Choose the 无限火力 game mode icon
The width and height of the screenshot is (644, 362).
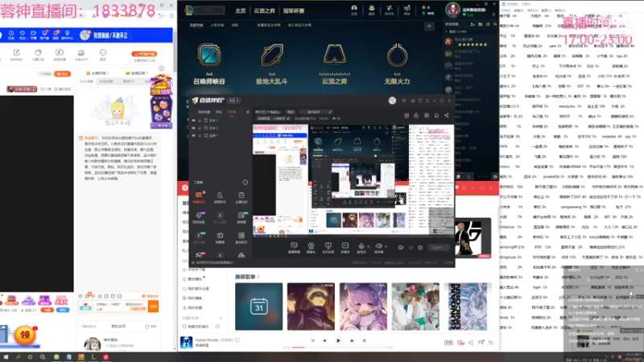click(397, 55)
